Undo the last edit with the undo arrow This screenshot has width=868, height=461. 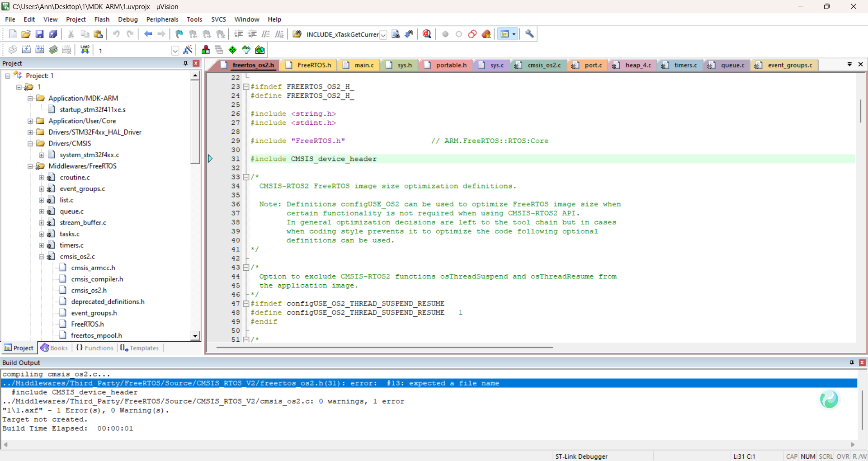(117, 34)
